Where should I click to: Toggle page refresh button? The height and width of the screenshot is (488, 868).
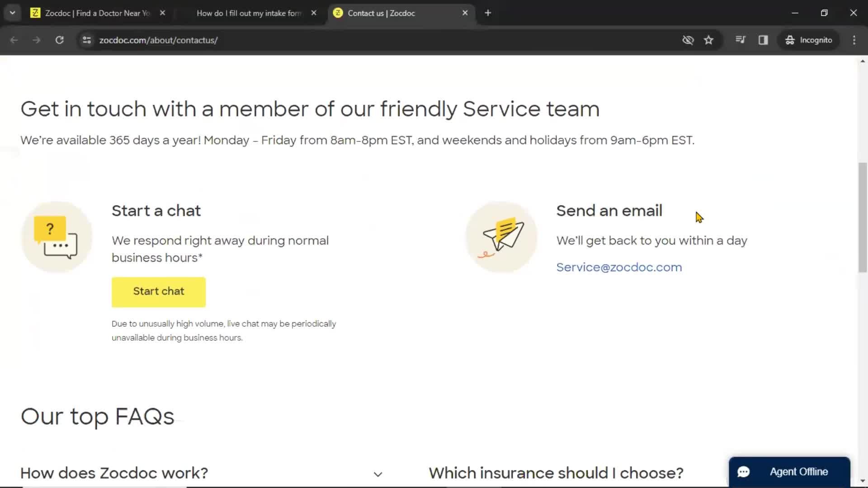click(x=58, y=40)
